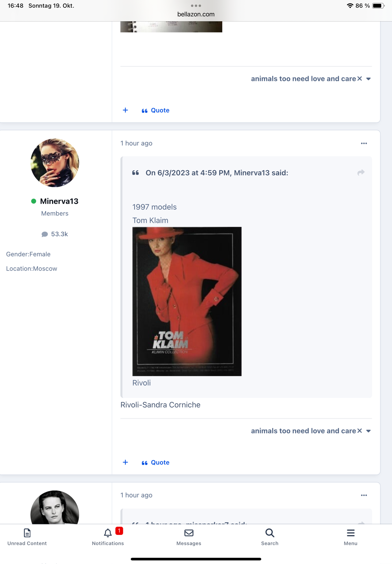Click Quote on Minerva13's post

pyautogui.click(x=155, y=462)
